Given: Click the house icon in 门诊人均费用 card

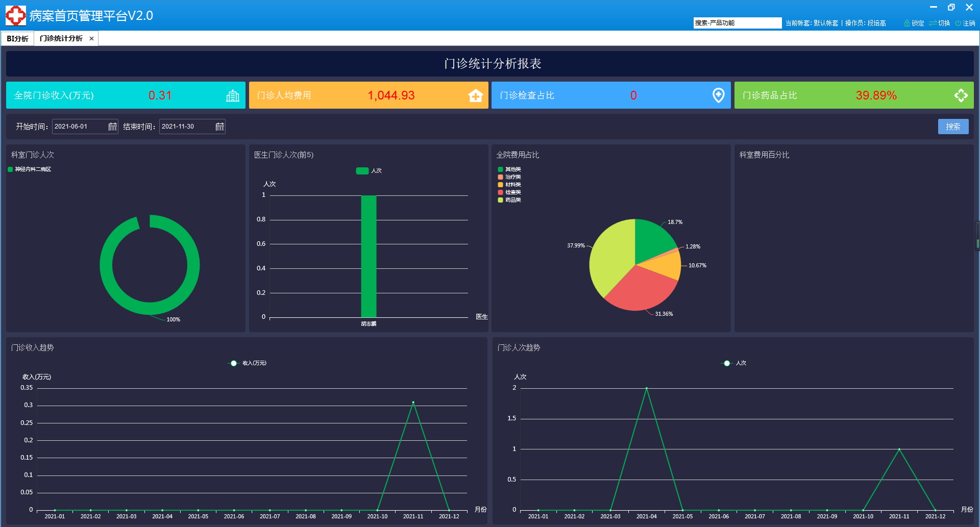Looking at the screenshot, I should click(x=475, y=96).
